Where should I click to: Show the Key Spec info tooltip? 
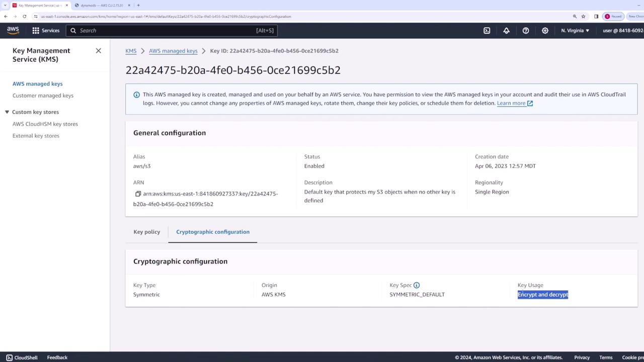[x=417, y=285]
